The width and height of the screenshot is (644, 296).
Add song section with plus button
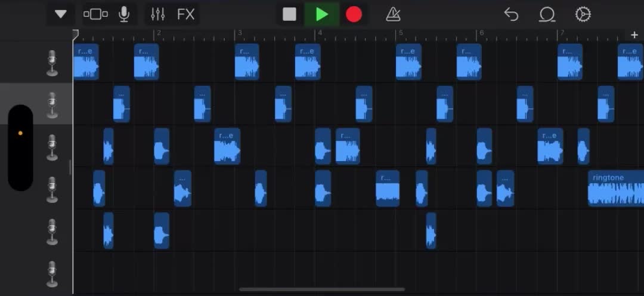coord(634,35)
